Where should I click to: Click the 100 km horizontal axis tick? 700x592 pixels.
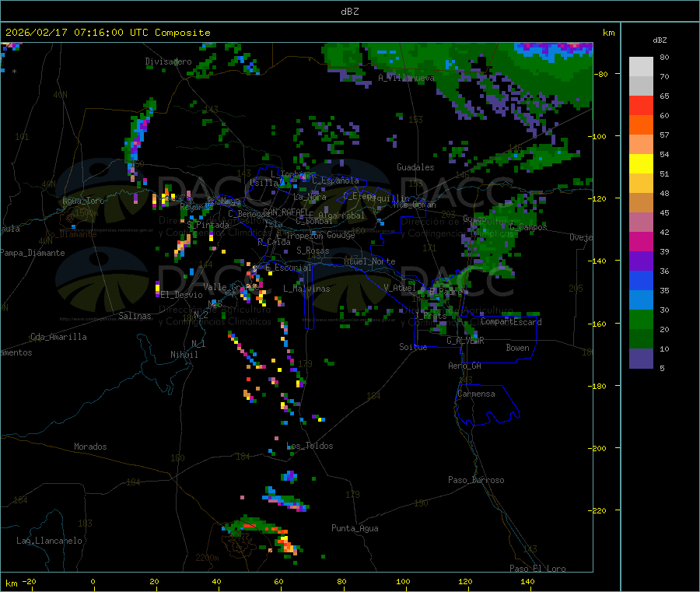click(403, 581)
